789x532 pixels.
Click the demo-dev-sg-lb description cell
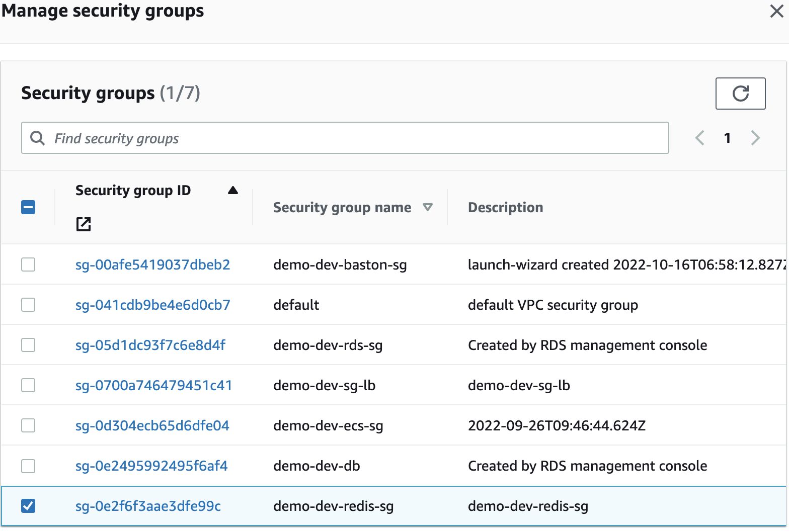[519, 385]
